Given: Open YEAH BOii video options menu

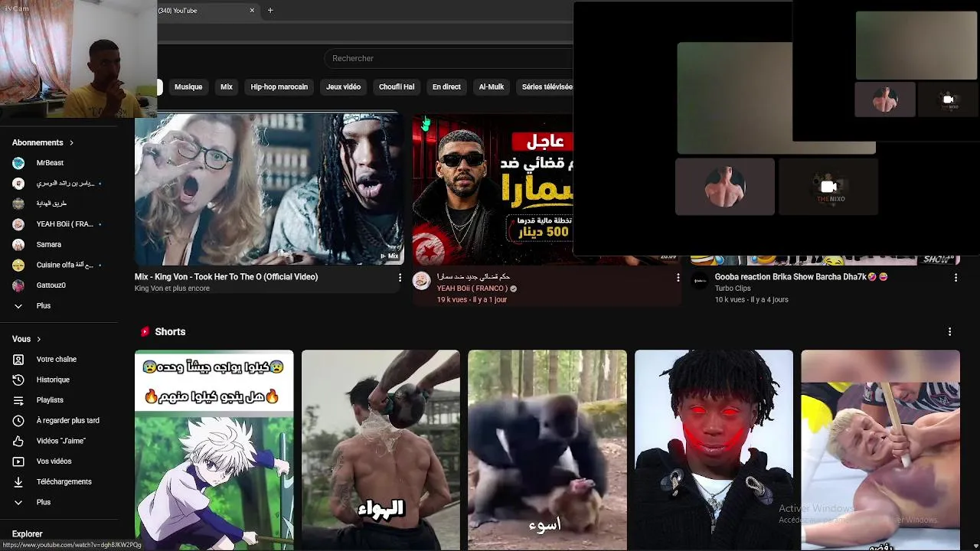Looking at the screenshot, I should tap(678, 278).
